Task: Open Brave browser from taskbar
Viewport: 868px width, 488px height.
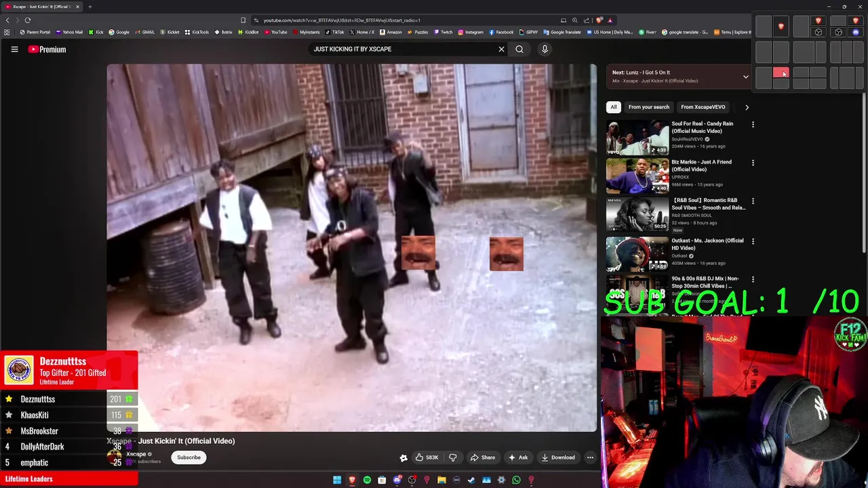Action: click(352, 480)
